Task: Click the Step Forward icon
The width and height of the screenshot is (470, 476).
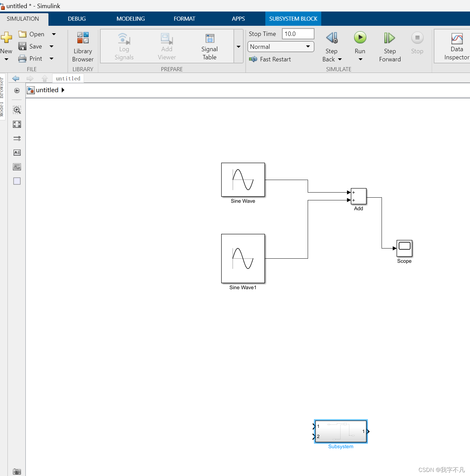Action: point(389,38)
